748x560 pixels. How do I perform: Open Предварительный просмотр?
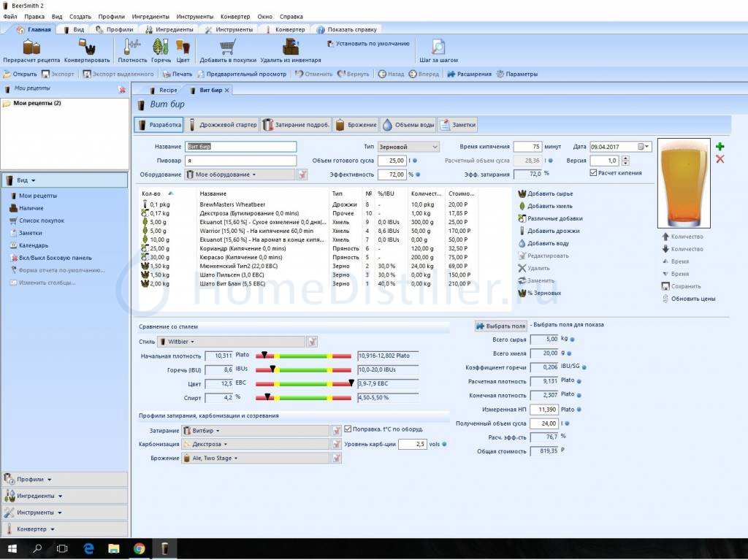coord(242,74)
